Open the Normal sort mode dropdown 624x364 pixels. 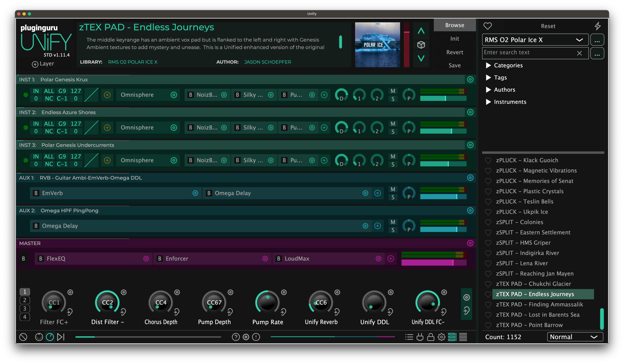(574, 337)
